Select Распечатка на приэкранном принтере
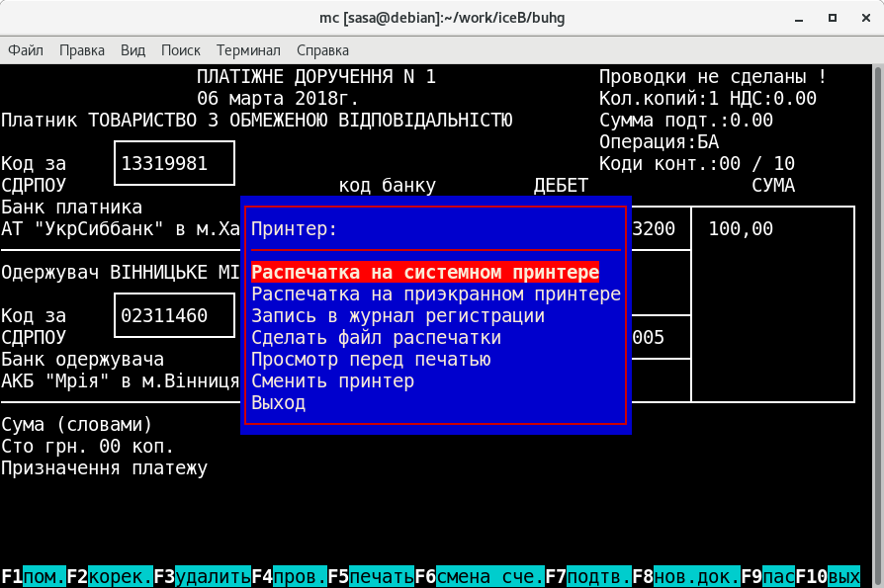 click(x=436, y=294)
